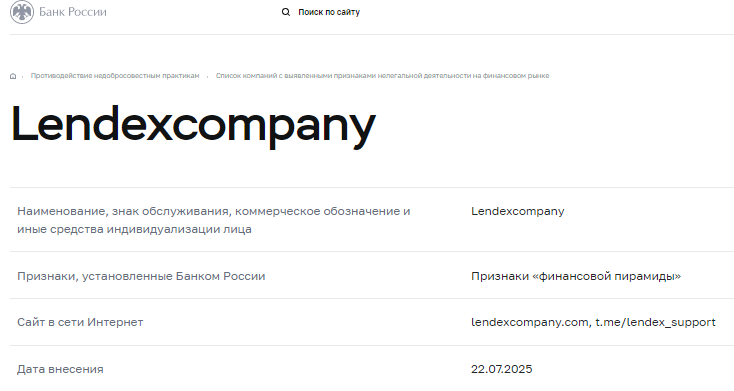This screenshot has height=391, width=734.
Task: Select the date 22.07.2025
Action: click(x=501, y=369)
